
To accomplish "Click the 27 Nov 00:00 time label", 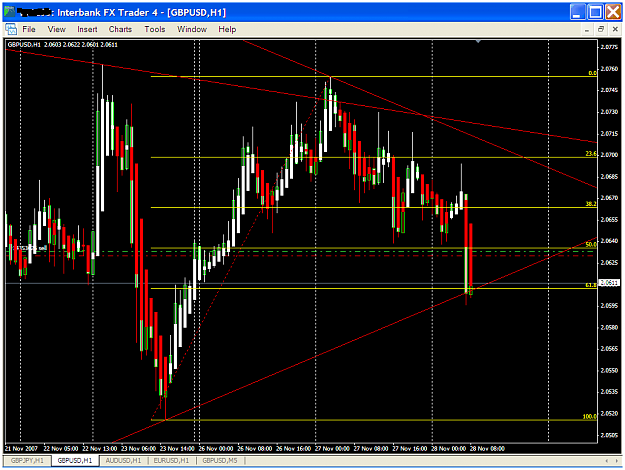I will click(x=332, y=448).
